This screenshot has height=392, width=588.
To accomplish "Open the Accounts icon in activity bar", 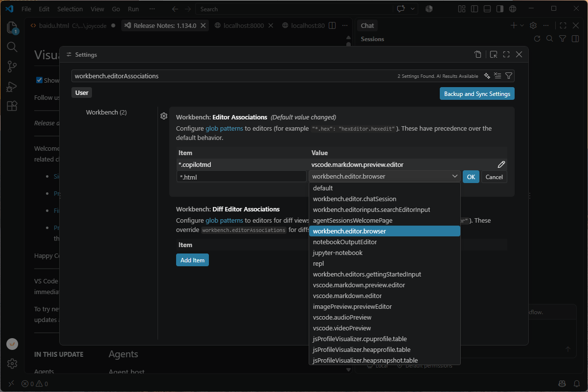I will click(x=12, y=344).
